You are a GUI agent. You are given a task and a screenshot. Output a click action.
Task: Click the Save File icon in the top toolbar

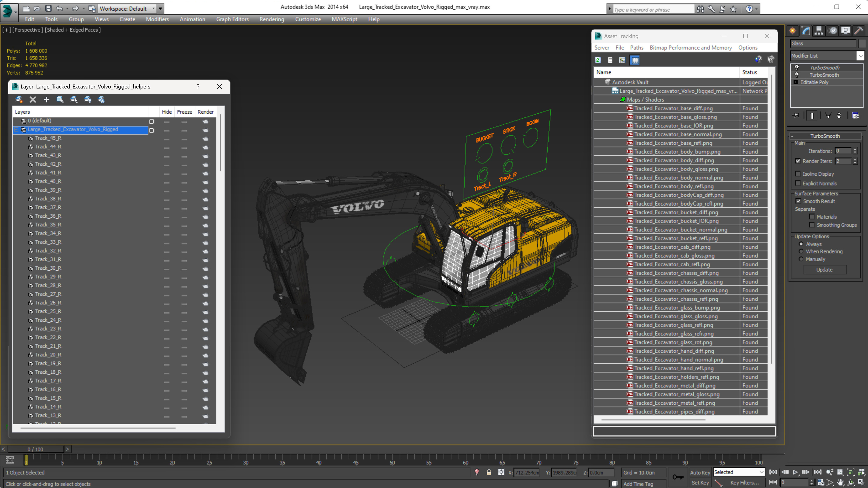(x=48, y=9)
